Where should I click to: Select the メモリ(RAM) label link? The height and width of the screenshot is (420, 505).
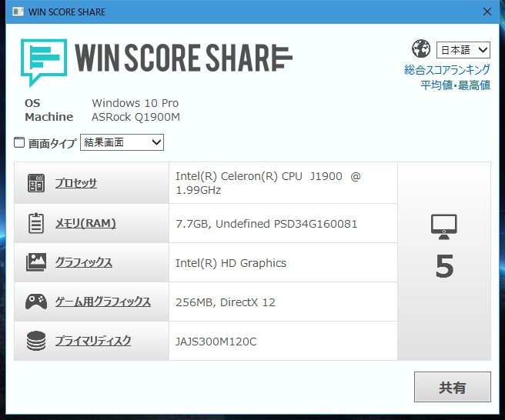85,223
